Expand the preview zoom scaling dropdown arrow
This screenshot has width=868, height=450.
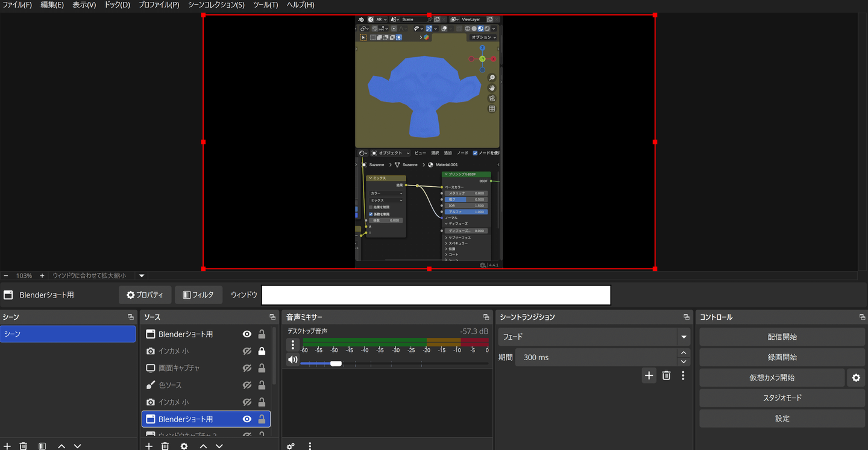click(x=142, y=276)
